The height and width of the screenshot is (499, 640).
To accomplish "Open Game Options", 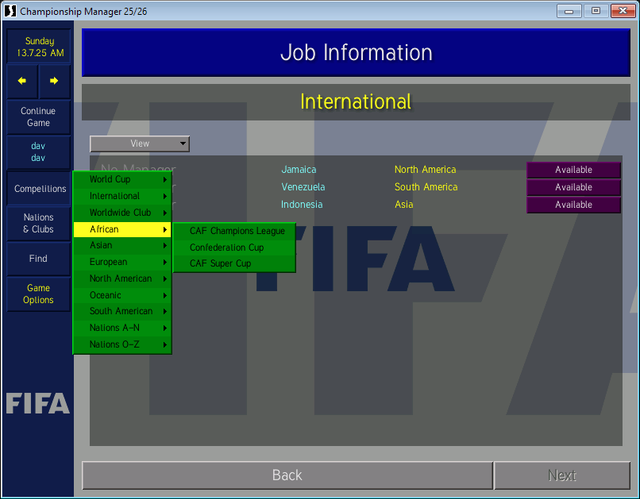I will click(38, 294).
